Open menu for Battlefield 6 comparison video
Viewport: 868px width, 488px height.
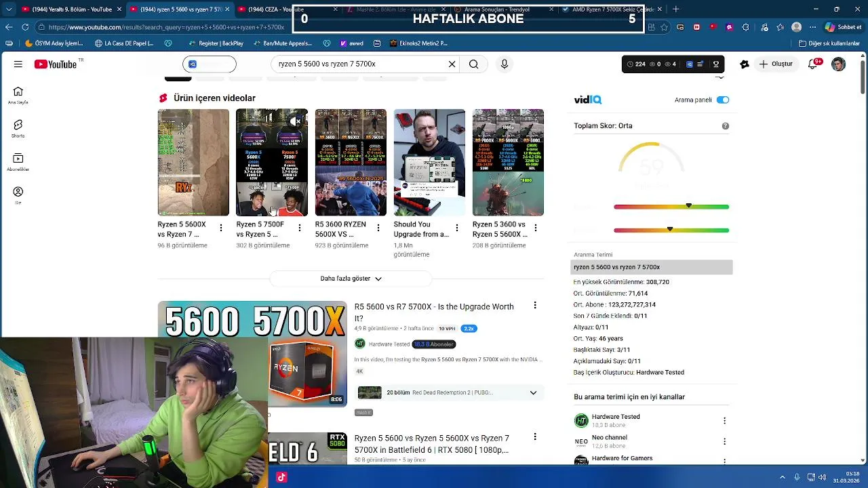point(535,437)
